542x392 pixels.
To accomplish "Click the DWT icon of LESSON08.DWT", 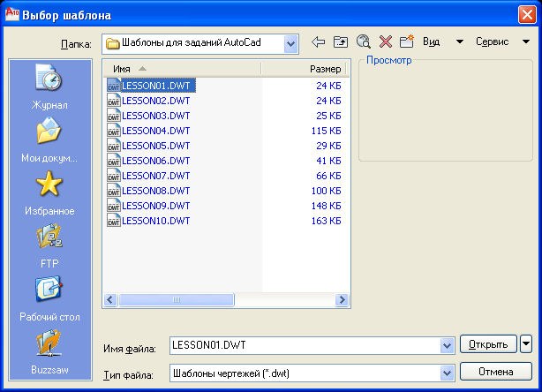I will click(x=114, y=191).
